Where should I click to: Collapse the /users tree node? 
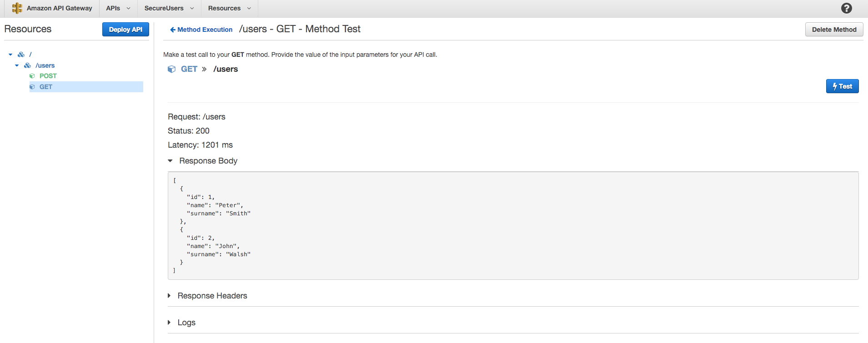17,65
